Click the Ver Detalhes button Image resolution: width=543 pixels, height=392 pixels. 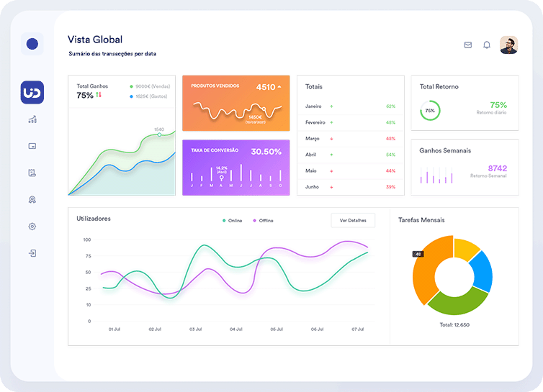click(353, 220)
